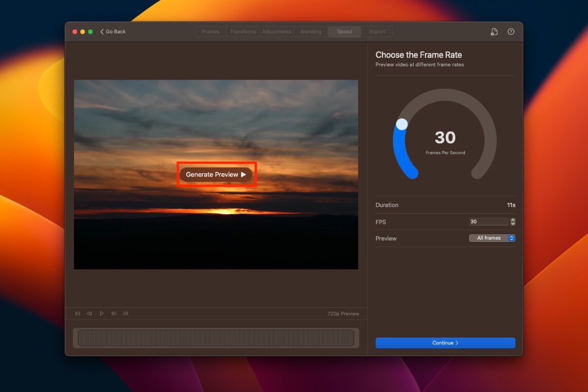The width and height of the screenshot is (588, 392).
Task: Click the frame rate dial knob
Action: [402, 124]
